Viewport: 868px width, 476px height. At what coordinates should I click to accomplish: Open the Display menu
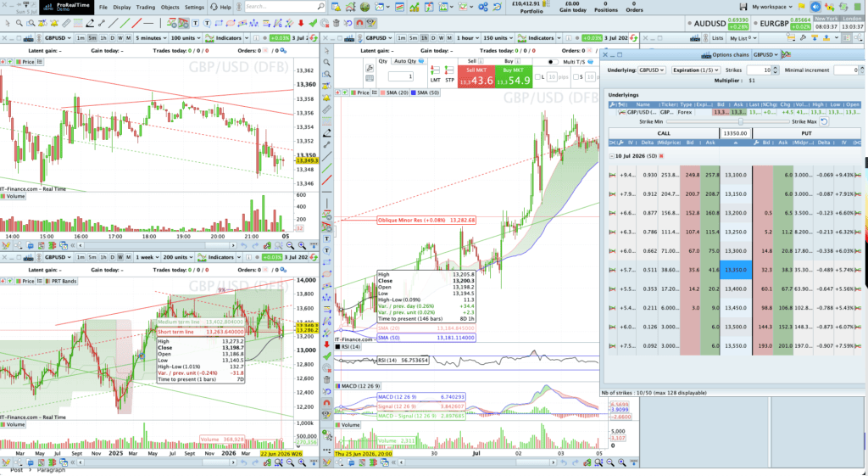pos(122,7)
